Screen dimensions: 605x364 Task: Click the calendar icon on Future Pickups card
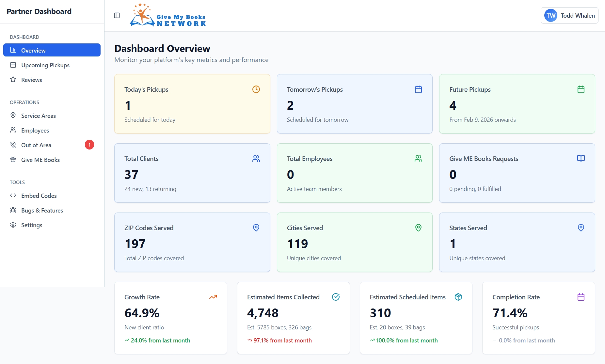[x=581, y=89]
